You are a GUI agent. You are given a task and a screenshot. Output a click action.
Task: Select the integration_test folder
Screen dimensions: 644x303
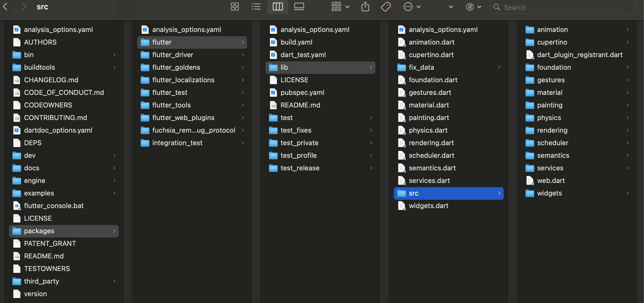192,143
